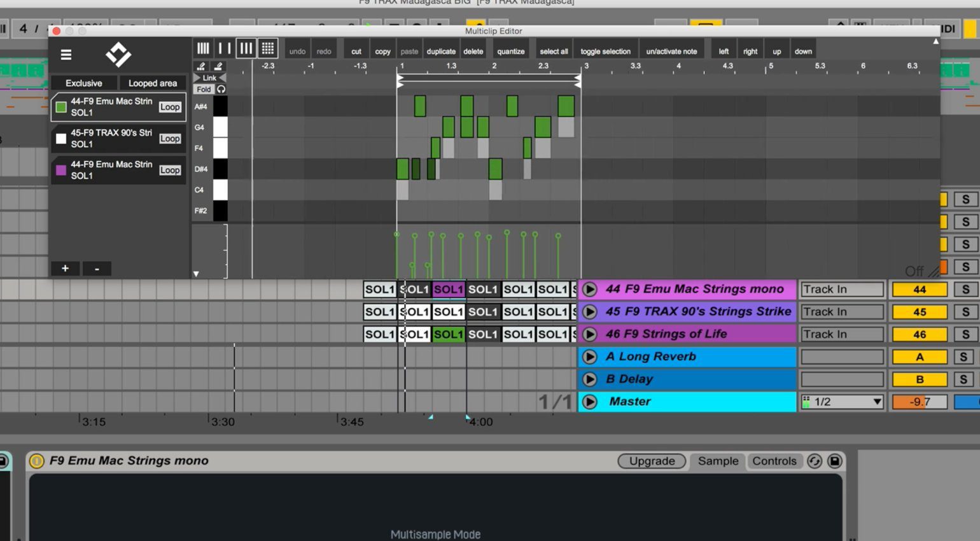Nudge notes with the right button
Viewport: 980px width, 541px height.
point(750,52)
